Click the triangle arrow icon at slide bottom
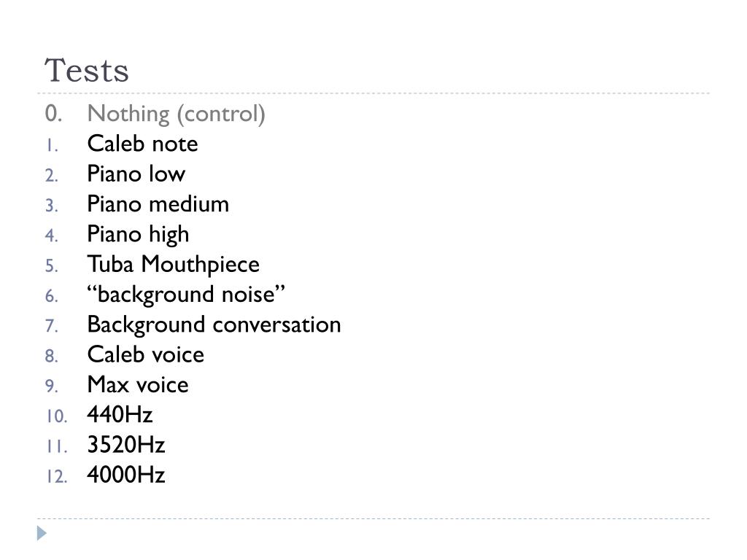This screenshot has width=747, height=560. click(x=42, y=533)
